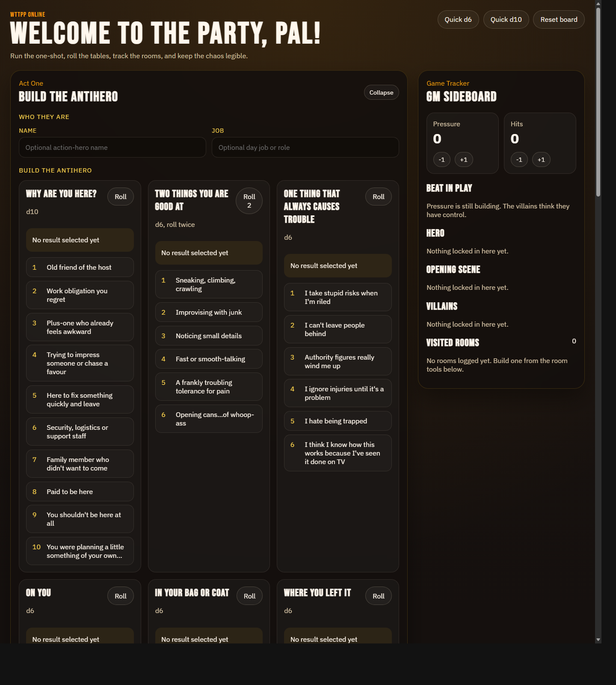This screenshot has width=616, height=685.
Task: Collapse the Build the Antihero section
Action: [381, 92]
